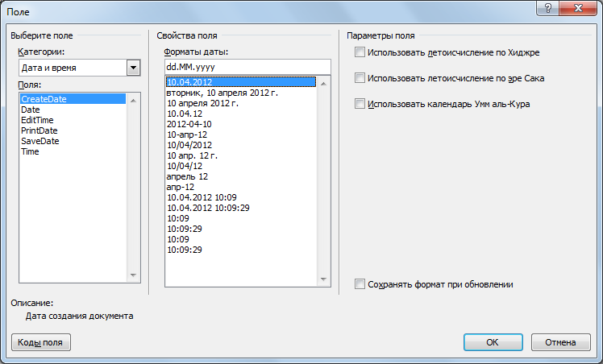603x364 pixels.
Task: Confirm with the ОК button
Action: (x=493, y=342)
